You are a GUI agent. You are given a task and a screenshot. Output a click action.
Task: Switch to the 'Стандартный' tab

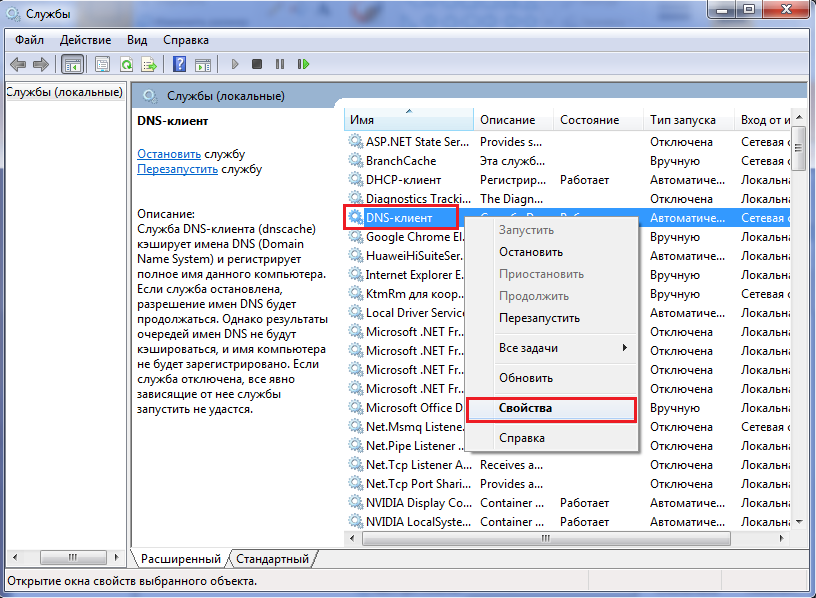coord(273,558)
